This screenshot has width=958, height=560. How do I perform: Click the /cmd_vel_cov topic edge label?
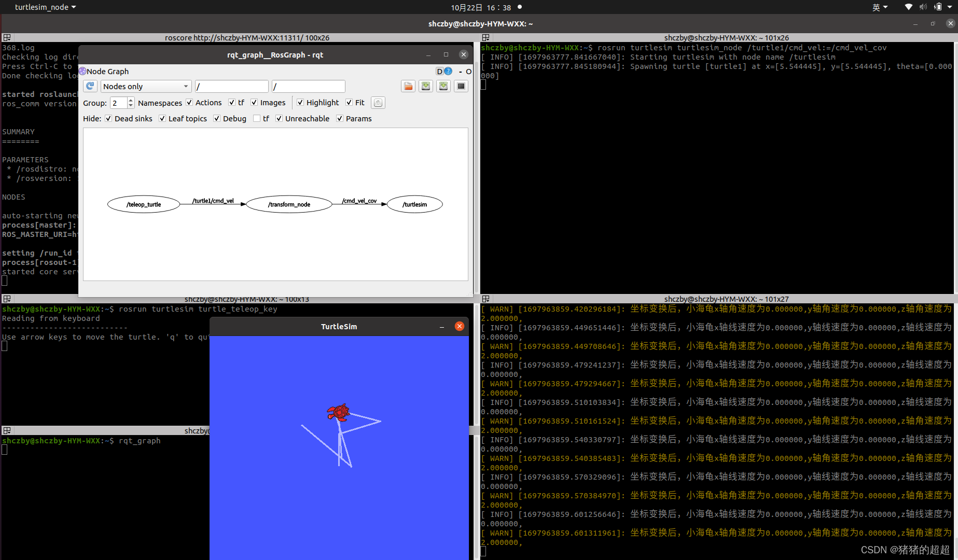pos(359,201)
